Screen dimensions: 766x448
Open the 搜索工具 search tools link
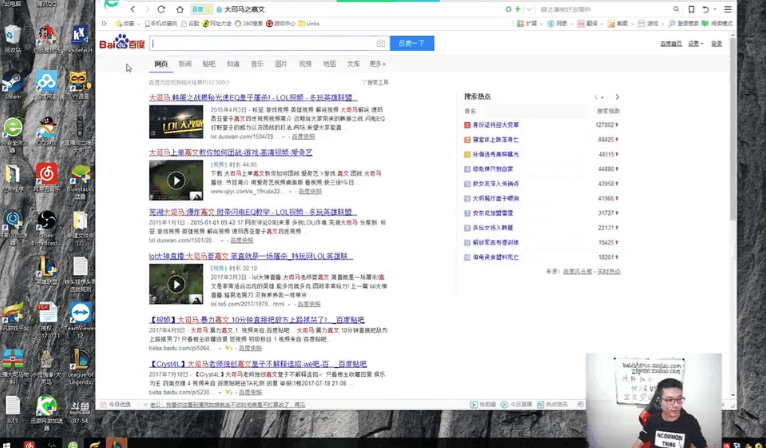375,83
